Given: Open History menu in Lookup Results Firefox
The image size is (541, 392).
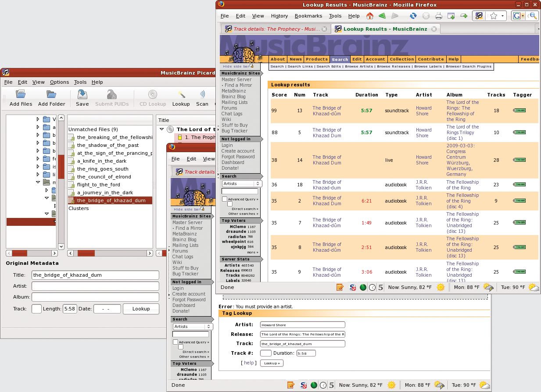Looking at the screenshot, I should pos(279,16).
